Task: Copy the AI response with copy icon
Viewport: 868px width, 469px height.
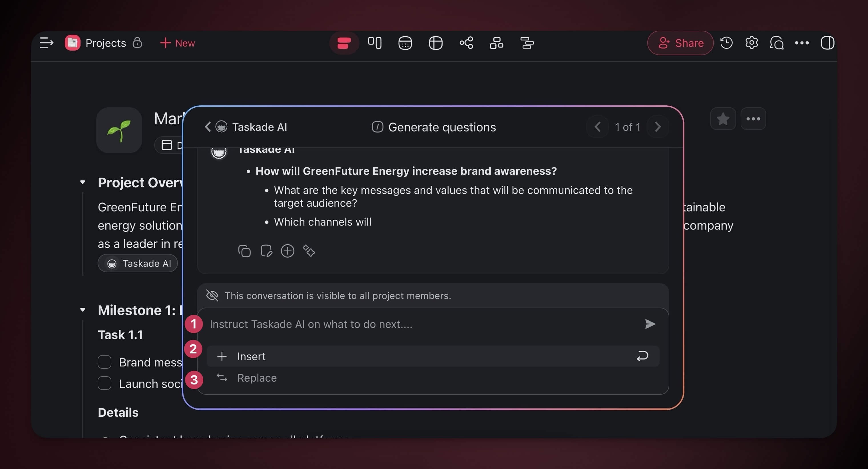Action: tap(244, 251)
